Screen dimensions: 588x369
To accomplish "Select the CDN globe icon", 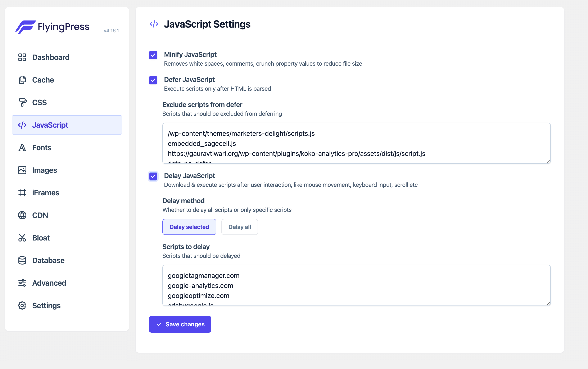I will (x=22, y=215).
